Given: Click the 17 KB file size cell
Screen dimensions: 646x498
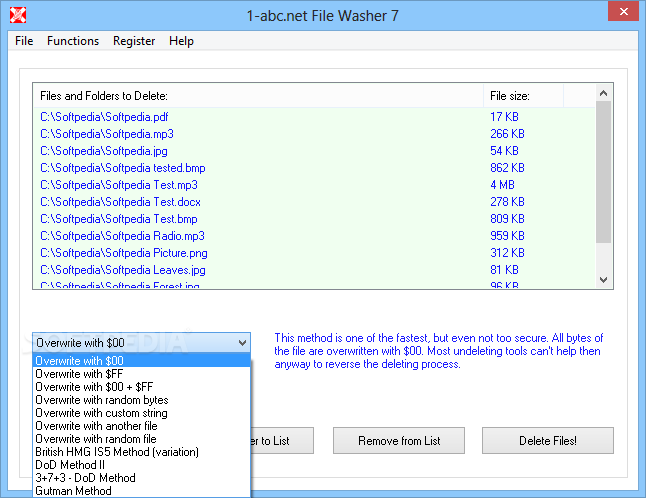Looking at the screenshot, I should click(x=504, y=117).
